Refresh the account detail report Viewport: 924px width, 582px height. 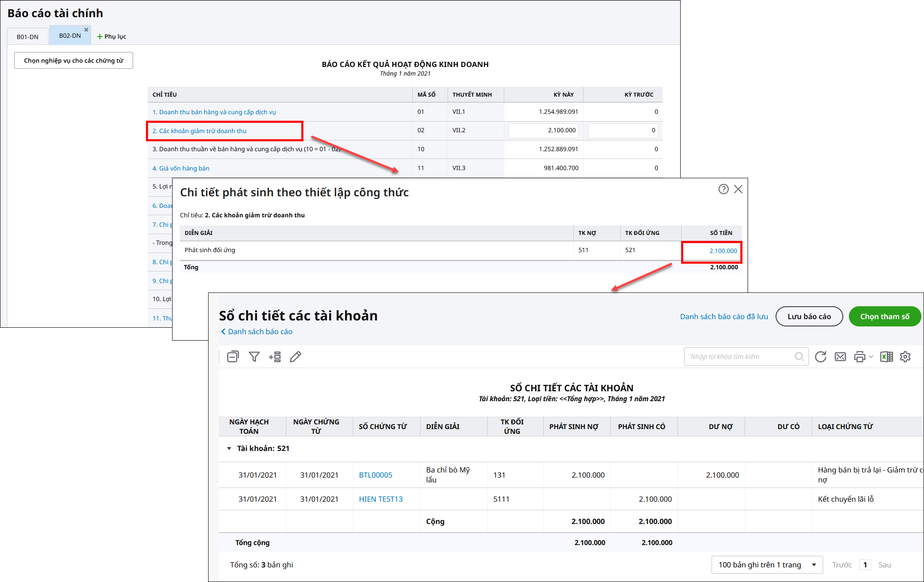tap(821, 357)
